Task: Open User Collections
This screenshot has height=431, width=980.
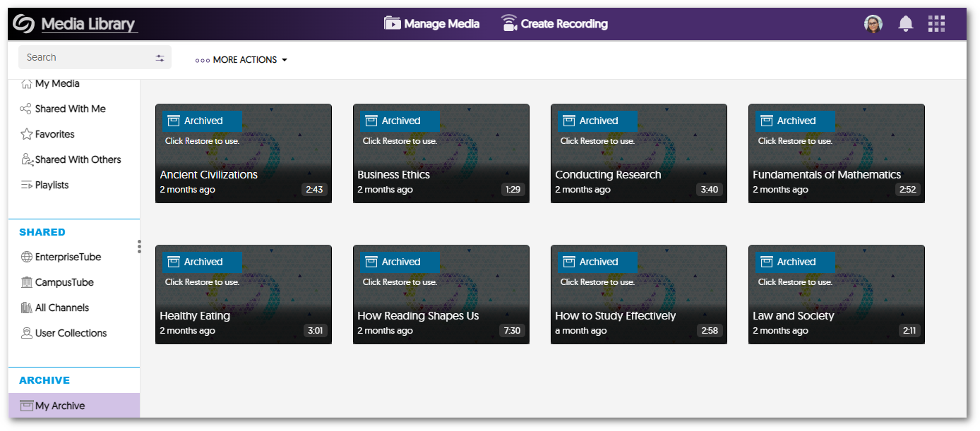Action: point(71,333)
